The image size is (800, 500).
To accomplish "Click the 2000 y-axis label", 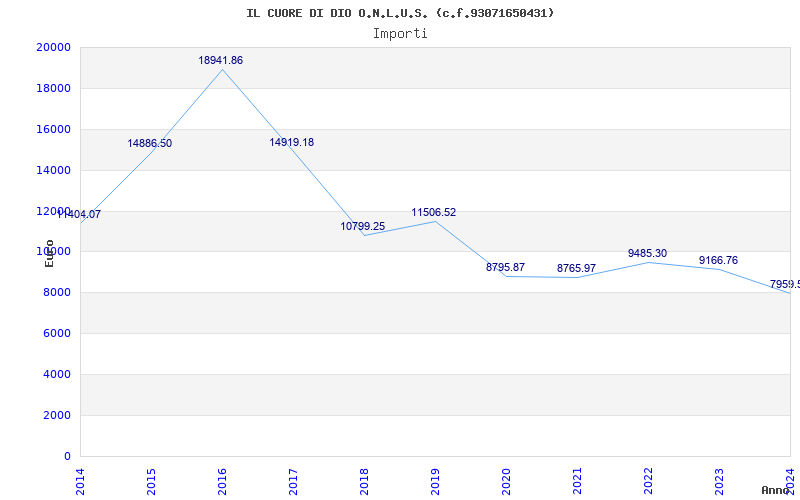I will tap(57, 415).
